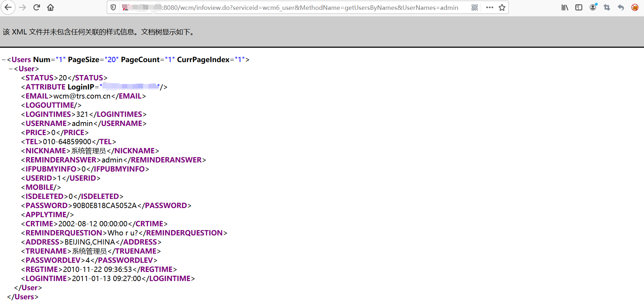
Task: Select the STATUS tag with value 20
Action: click(65, 78)
